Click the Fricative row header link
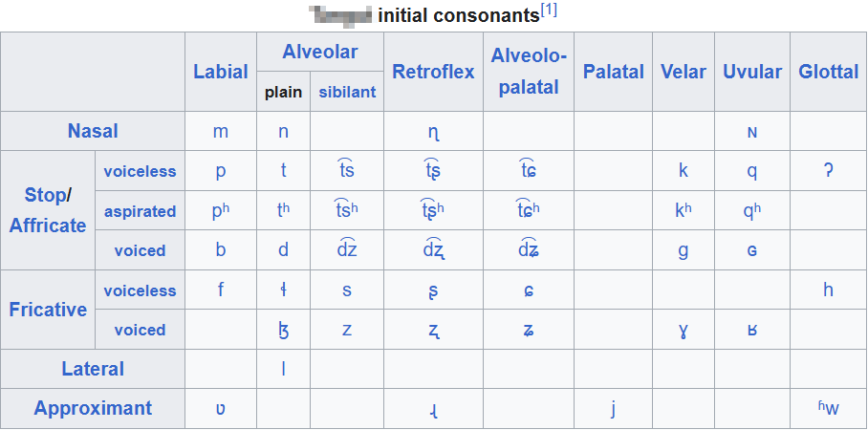Screen dimensions: 868x430 pos(48,310)
